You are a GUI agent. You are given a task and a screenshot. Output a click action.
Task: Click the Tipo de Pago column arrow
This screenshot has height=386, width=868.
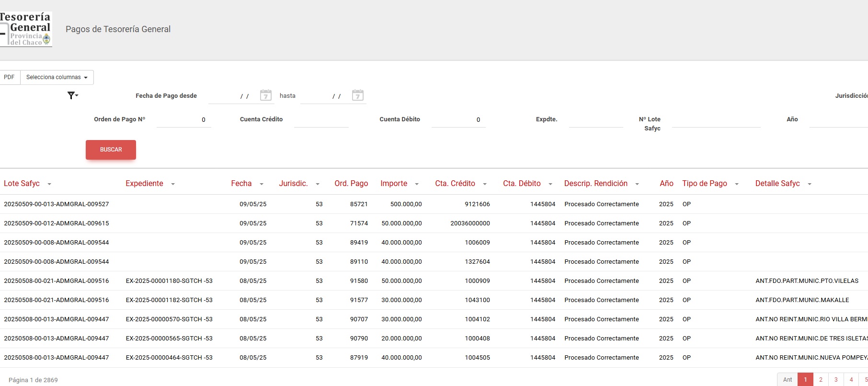tap(737, 184)
